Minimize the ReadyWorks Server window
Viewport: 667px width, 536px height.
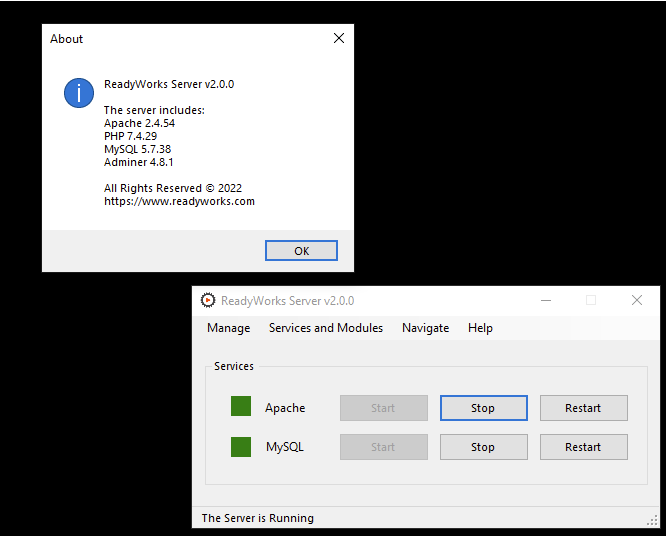pyautogui.click(x=545, y=300)
